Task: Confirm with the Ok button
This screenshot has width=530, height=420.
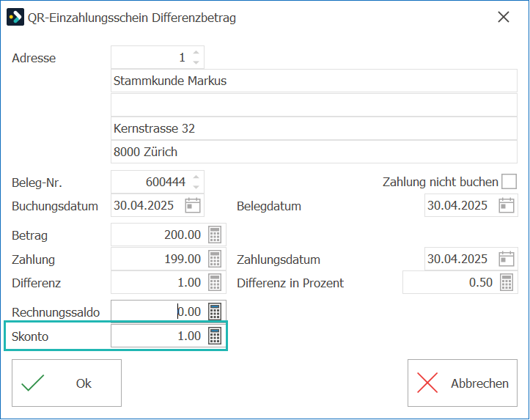Action: coord(67,383)
